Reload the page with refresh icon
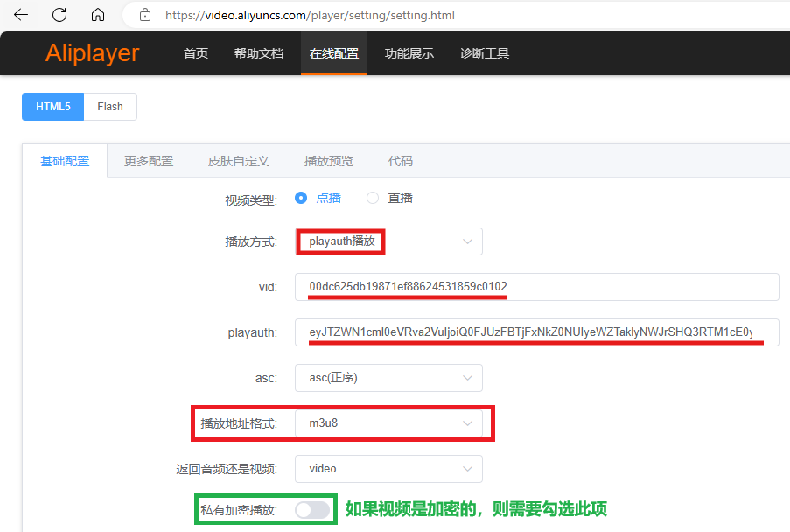 [x=59, y=15]
